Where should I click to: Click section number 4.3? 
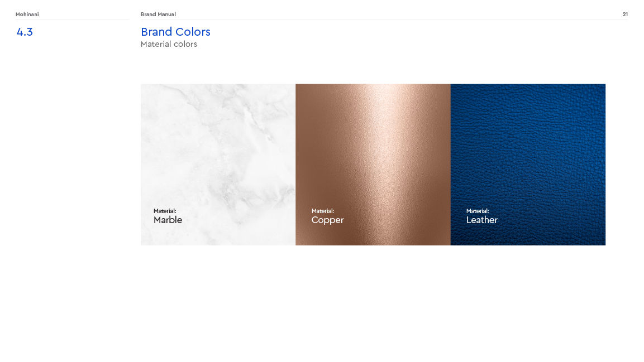[25, 32]
